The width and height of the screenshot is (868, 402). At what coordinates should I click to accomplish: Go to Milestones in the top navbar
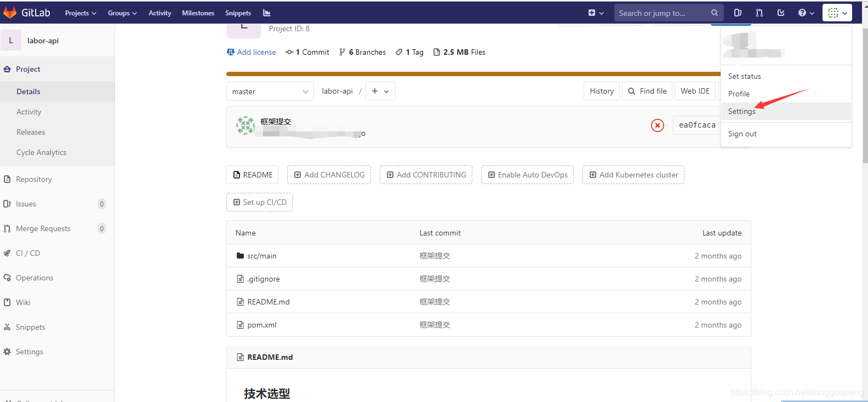click(x=198, y=13)
